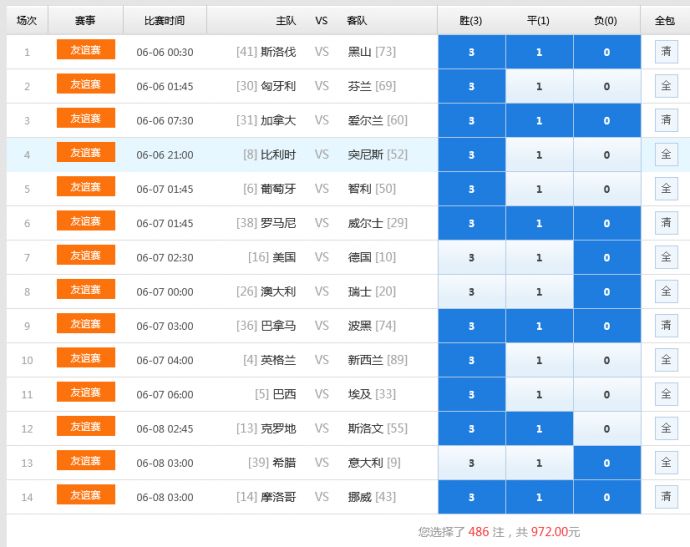This screenshot has width=690, height=547.
Task: Click home team 英格兰 [4]
Action: pos(269,360)
